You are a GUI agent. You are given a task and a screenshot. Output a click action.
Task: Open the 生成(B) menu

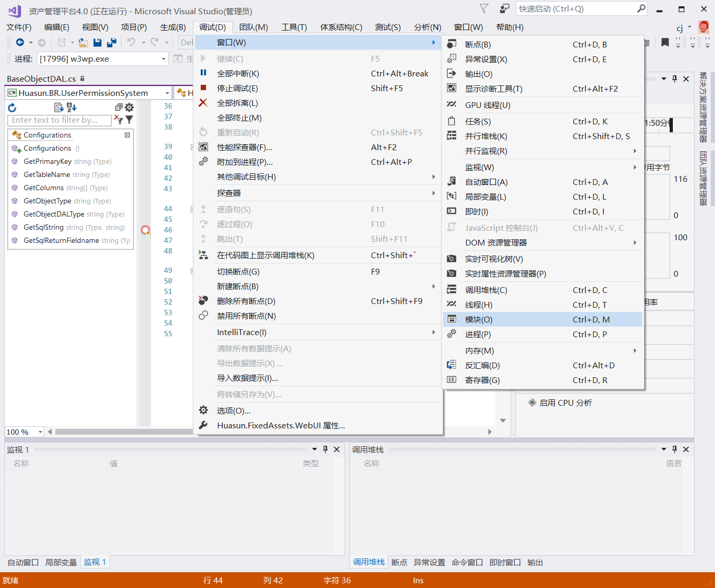click(173, 27)
